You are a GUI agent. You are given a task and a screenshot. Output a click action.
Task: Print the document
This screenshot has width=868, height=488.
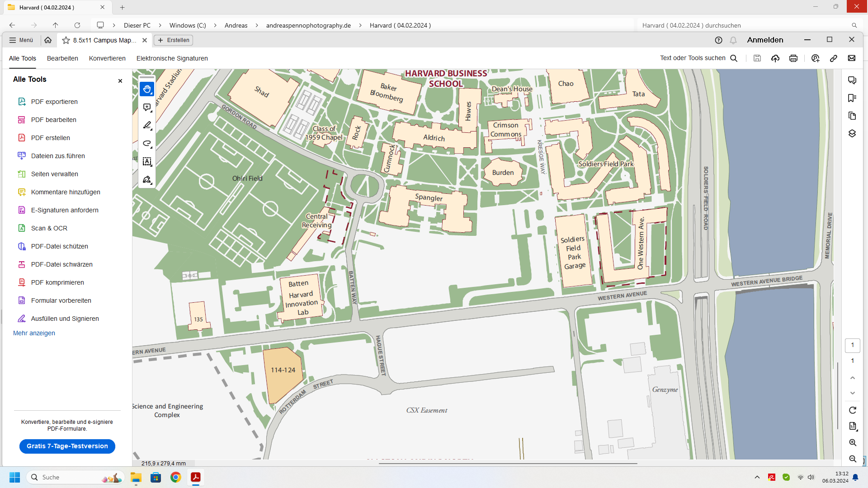(x=793, y=58)
